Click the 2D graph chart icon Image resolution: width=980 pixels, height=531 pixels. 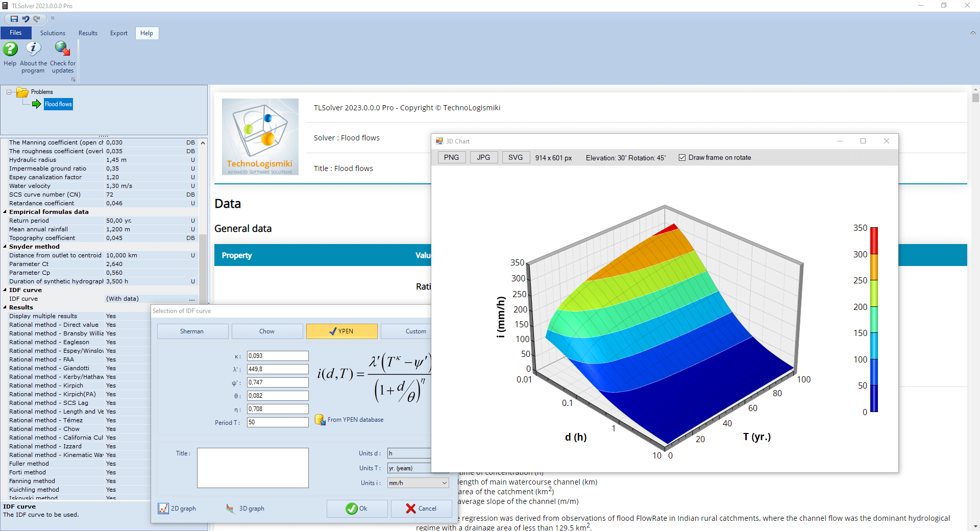point(163,509)
